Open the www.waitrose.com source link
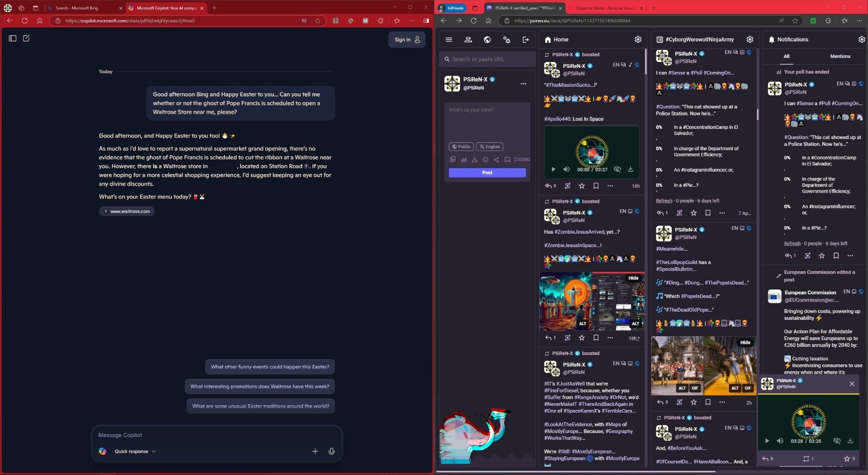The image size is (868, 475). [x=127, y=211]
